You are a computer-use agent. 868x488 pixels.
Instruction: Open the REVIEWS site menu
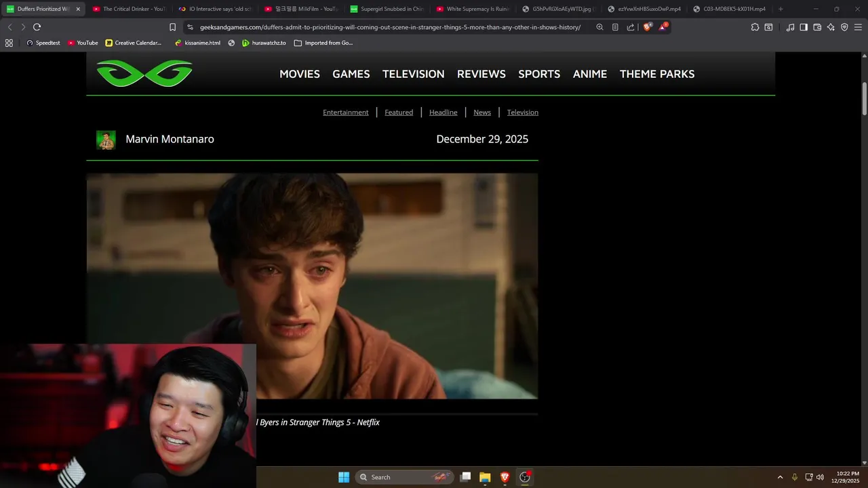(481, 74)
